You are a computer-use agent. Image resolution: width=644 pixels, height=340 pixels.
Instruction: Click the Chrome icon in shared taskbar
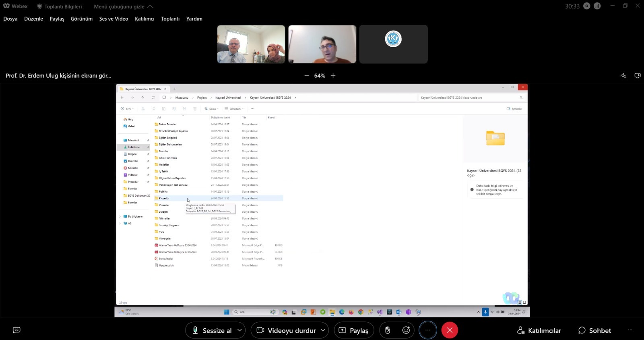coord(361,312)
